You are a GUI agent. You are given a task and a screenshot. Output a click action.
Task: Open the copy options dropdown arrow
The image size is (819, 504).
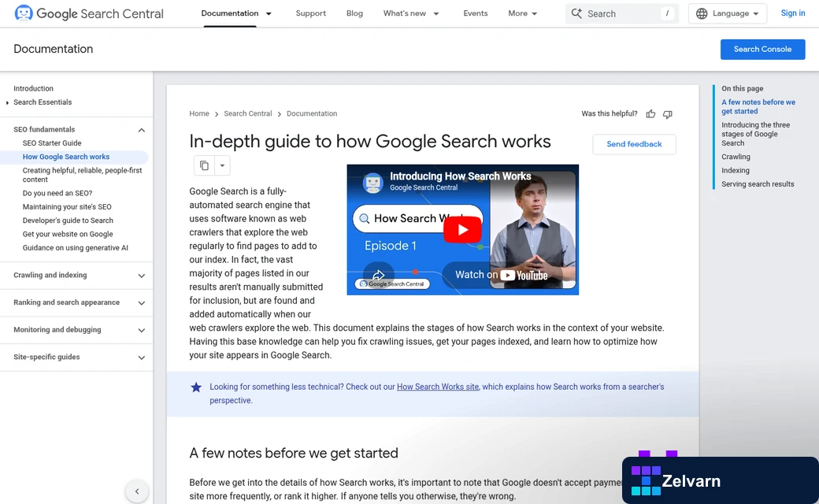(x=222, y=165)
